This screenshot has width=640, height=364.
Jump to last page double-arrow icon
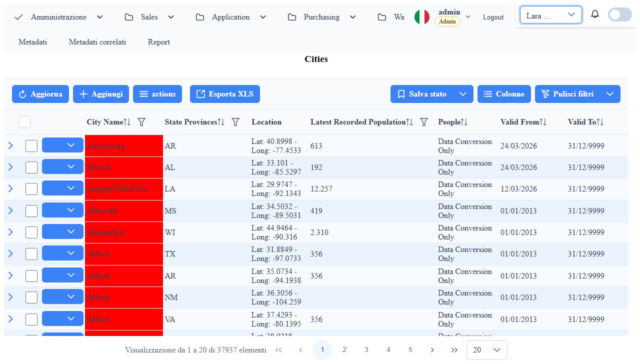[454, 350]
